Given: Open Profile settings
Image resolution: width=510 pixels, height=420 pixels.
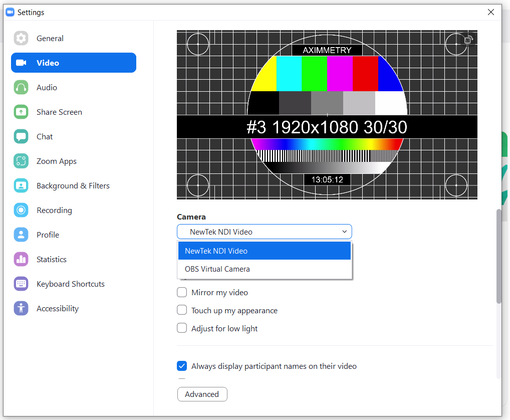Looking at the screenshot, I should 74,235.
